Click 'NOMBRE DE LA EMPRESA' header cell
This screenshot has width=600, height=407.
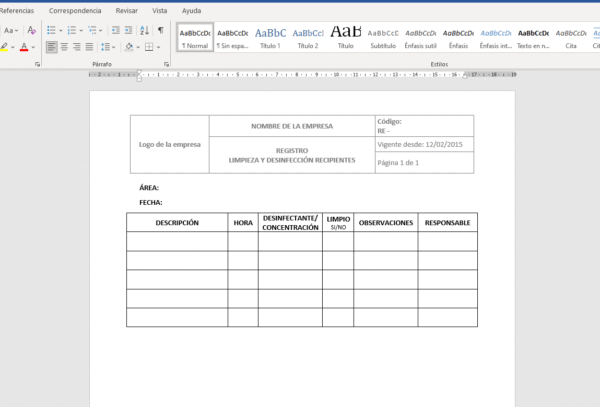tap(292, 126)
